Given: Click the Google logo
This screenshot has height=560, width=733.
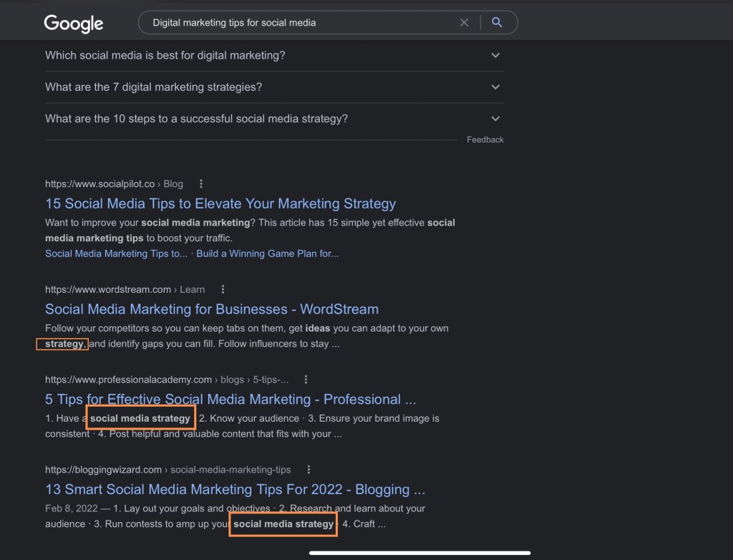Looking at the screenshot, I should pos(74,24).
